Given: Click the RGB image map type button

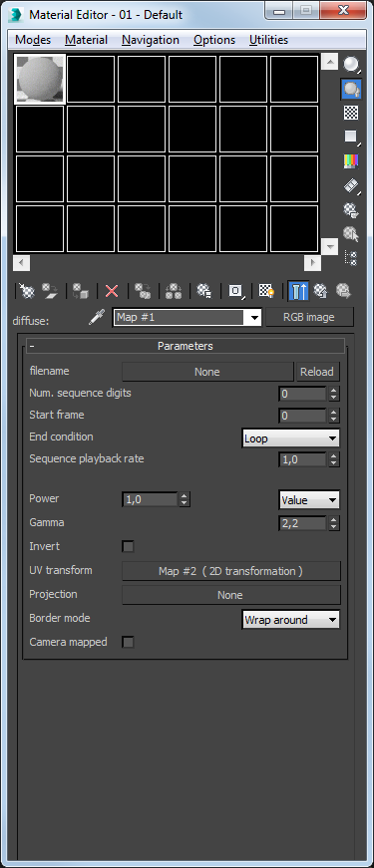Looking at the screenshot, I should [x=309, y=317].
